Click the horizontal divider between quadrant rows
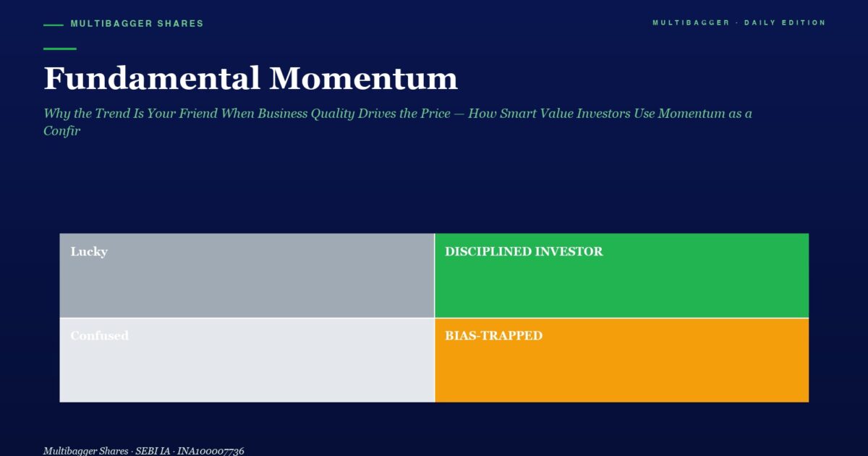The image size is (868, 456). [x=434, y=318]
